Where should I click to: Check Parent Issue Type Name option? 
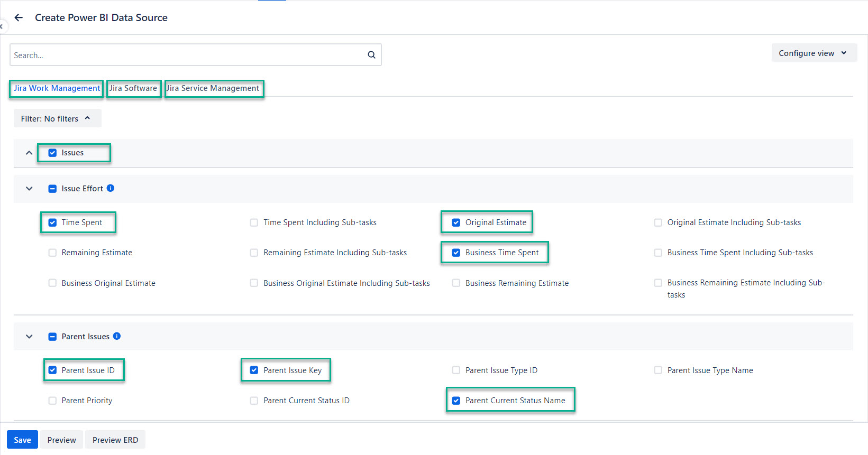[x=658, y=370]
